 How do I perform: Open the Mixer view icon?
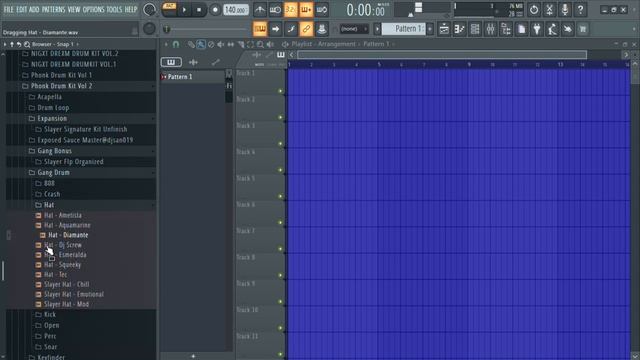[490, 29]
